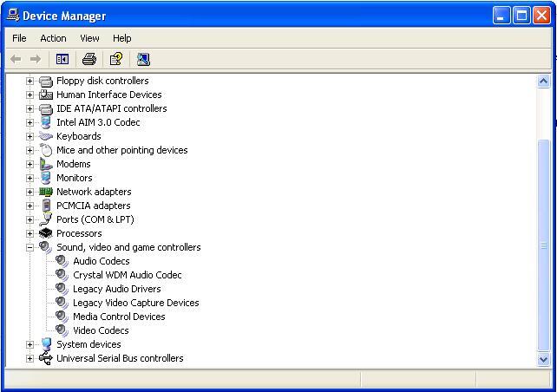Viewport: 557px width, 392px height.
Task: Close the Device Manager window
Action: point(541,16)
